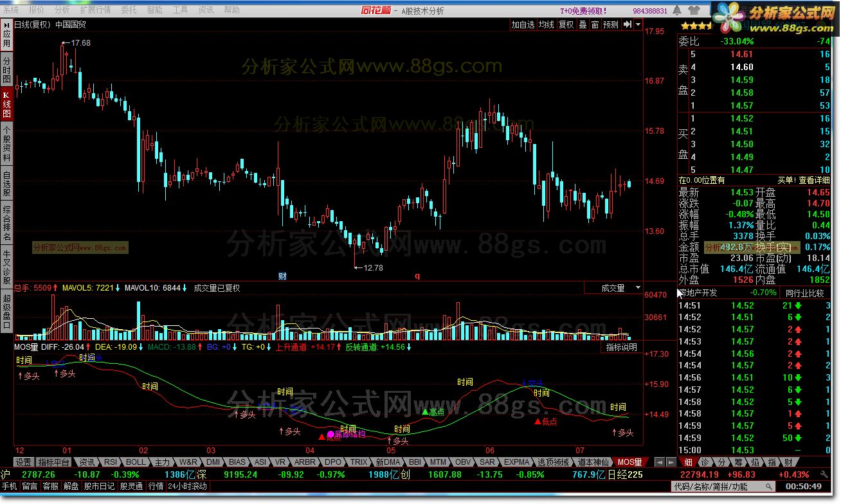Toggle the 复权 adjustment button
This screenshot has height=504, width=841.
[566, 24]
